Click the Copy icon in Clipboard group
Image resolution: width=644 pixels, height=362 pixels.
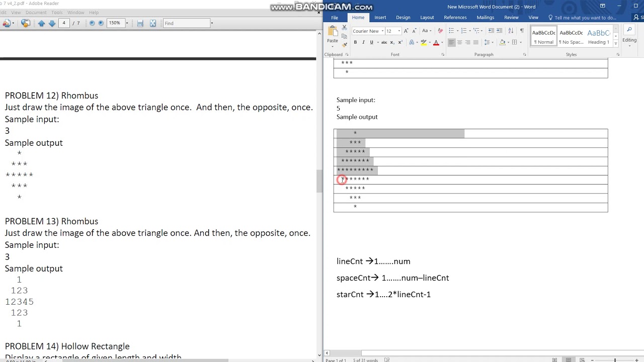click(345, 36)
